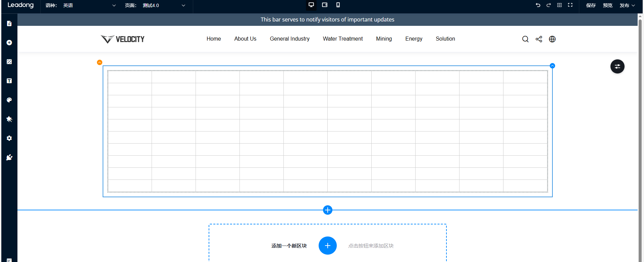Image resolution: width=644 pixels, height=262 pixels.
Task: Switch to tablet preview mode
Action: click(x=325, y=5)
